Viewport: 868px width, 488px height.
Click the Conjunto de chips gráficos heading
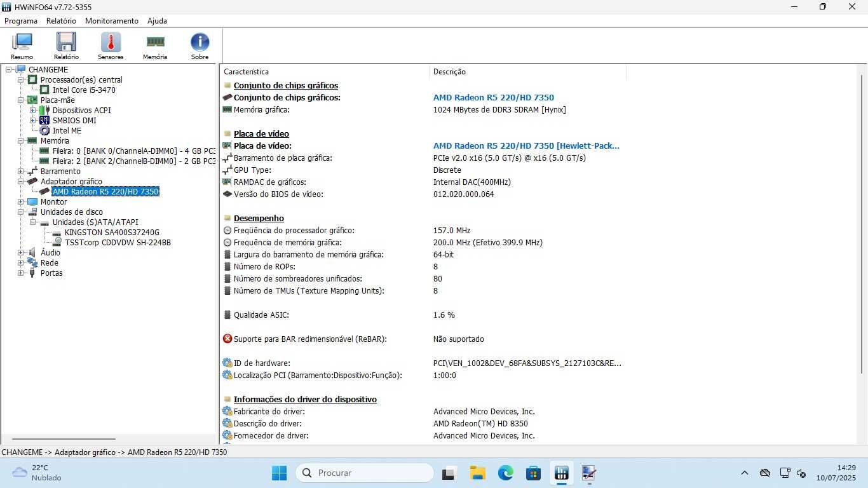[286, 85]
